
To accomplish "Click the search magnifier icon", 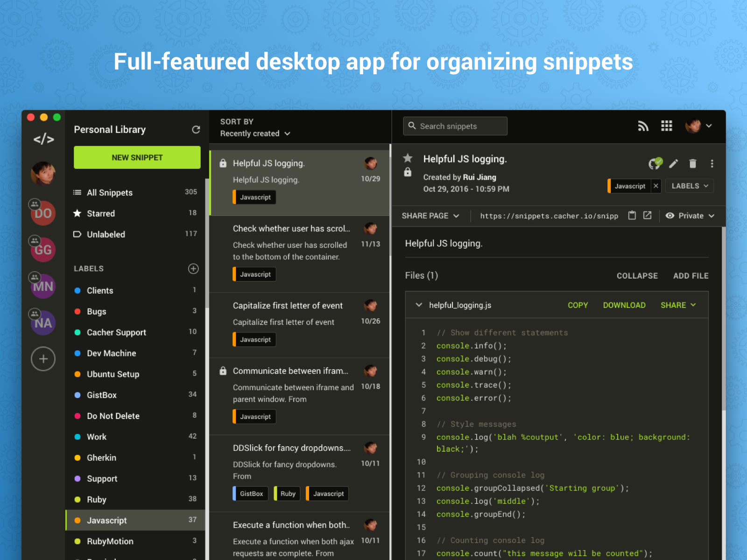I will (412, 126).
